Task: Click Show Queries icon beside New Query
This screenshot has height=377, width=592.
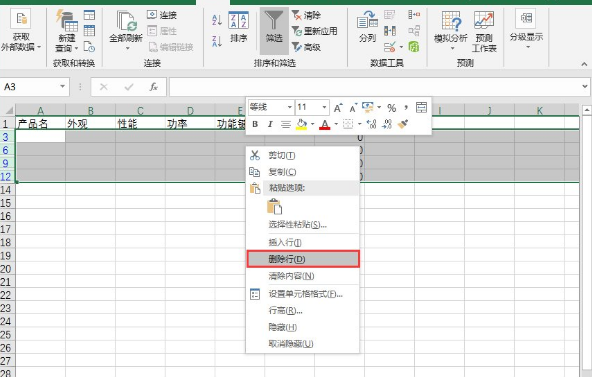Action: (x=89, y=15)
